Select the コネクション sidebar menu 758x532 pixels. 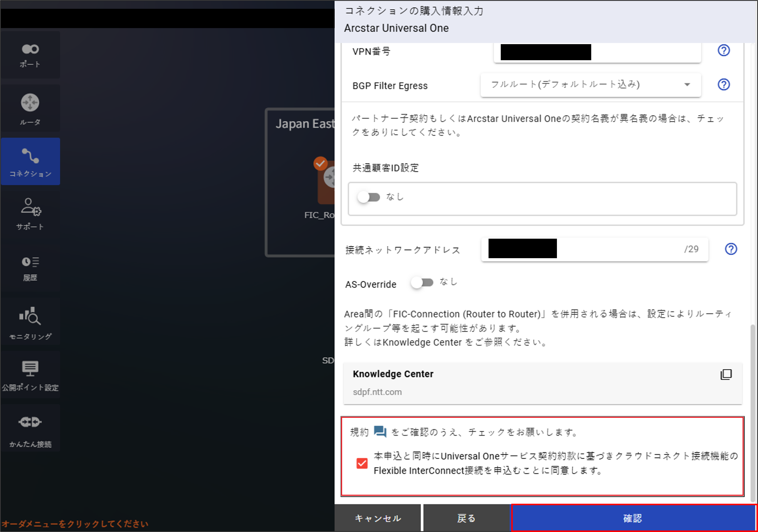point(30,161)
